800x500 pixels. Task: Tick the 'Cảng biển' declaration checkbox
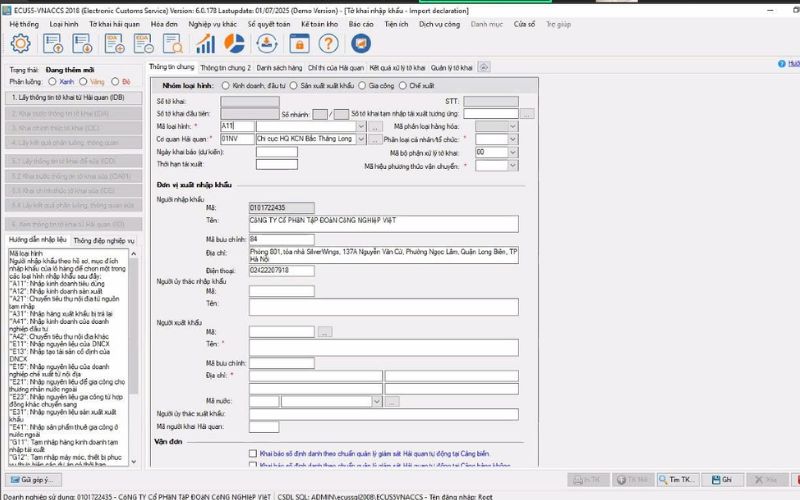point(253,453)
